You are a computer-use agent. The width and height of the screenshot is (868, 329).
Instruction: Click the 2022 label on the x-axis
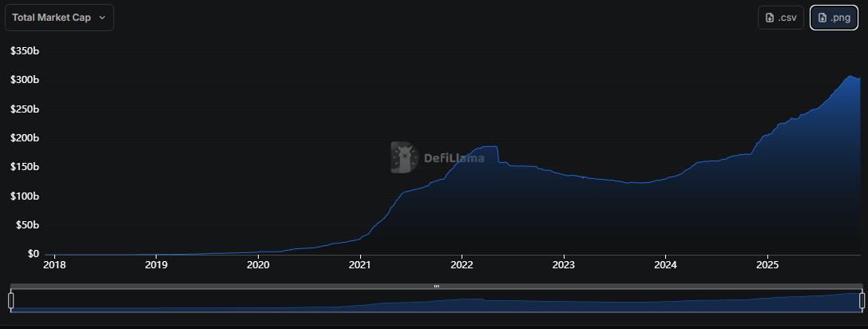coord(462,264)
